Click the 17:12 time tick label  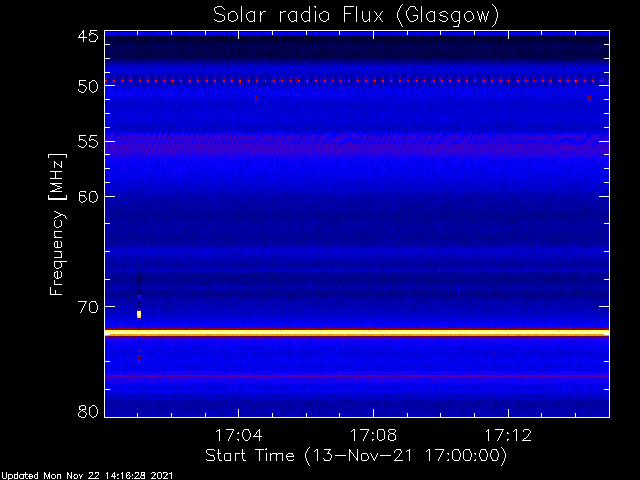tap(508, 435)
